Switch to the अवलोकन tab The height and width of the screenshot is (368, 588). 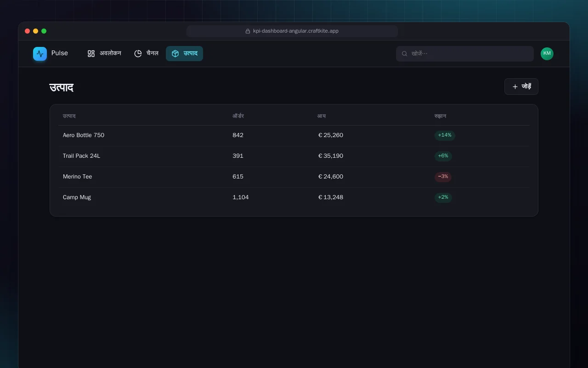pyautogui.click(x=104, y=54)
